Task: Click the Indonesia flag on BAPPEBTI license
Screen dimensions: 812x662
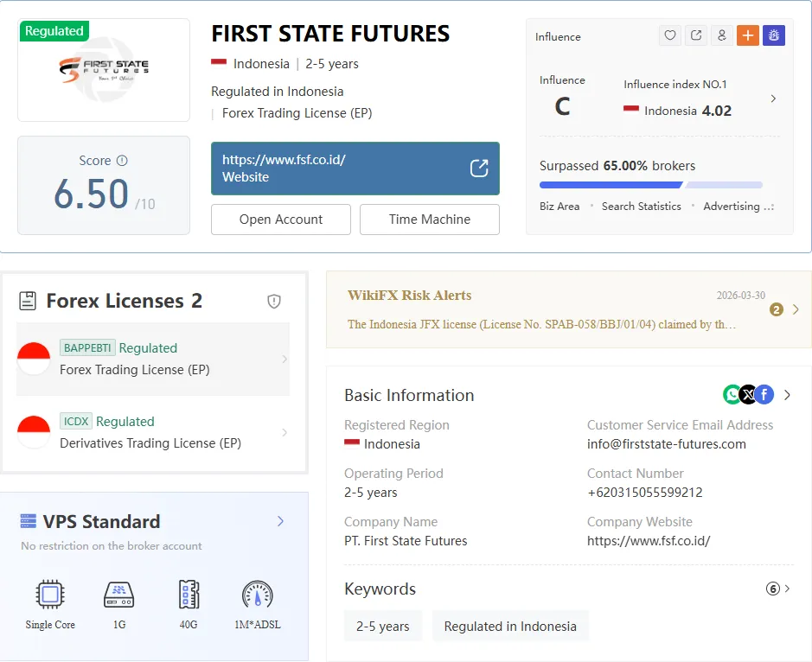Action: [x=34, y=359]
